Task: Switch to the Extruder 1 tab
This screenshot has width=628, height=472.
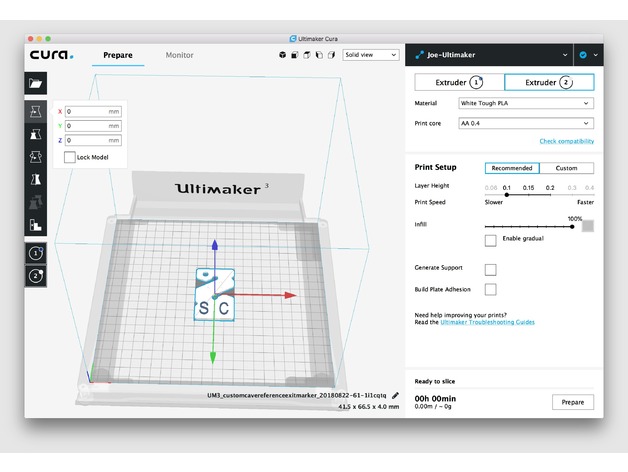Action: click(459, 83)
